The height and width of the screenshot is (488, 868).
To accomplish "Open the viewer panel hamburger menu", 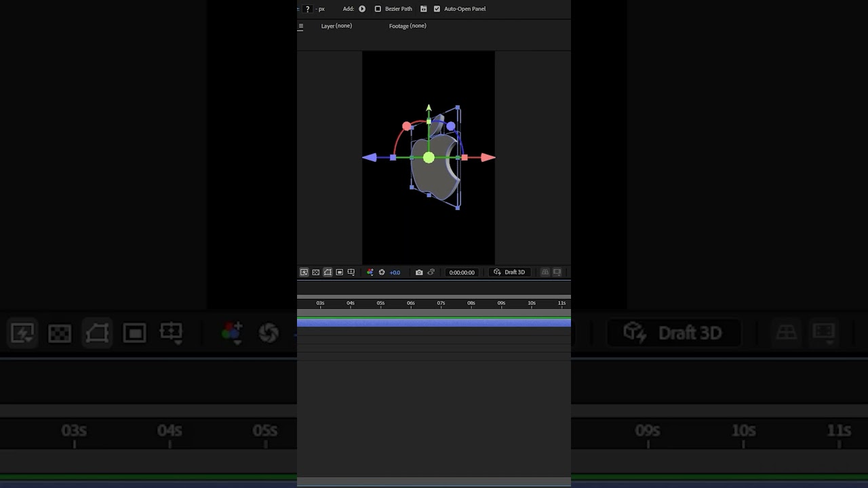I will click(x=301, y=26).
